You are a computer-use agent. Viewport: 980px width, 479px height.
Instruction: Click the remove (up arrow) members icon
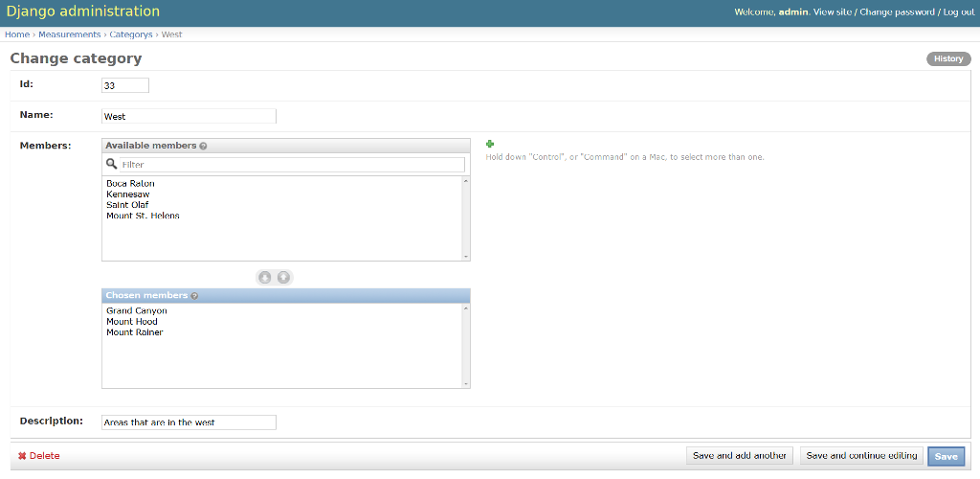pyautogui.click(x=283, y=277)
